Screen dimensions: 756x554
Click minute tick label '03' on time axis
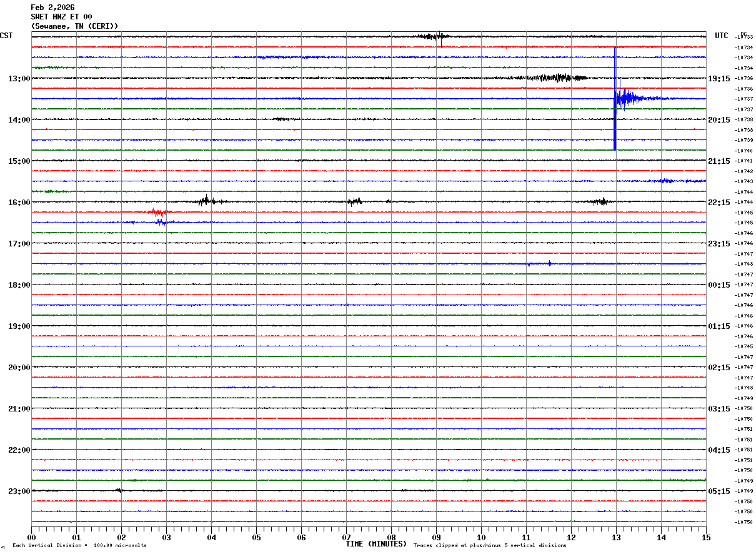tap(166, 537)
